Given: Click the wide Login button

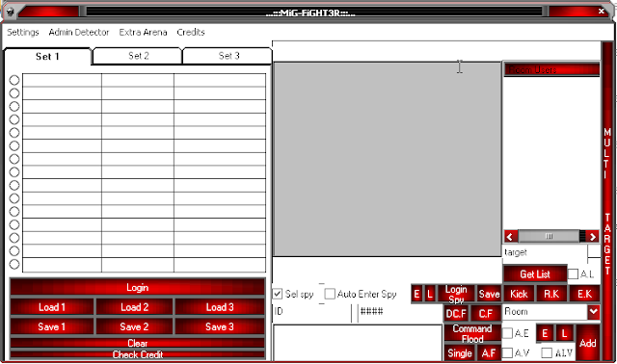Looking at the screenshot, I should pyautogui.click(x=137, y=287).
